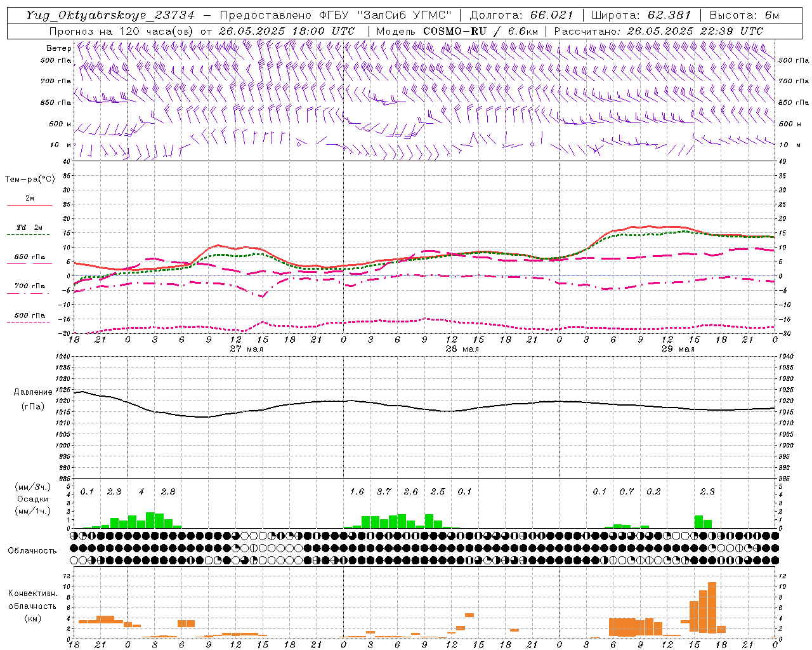812x650 pixels.
Task: Click the 28 мая date label
Action: (462, 348)
